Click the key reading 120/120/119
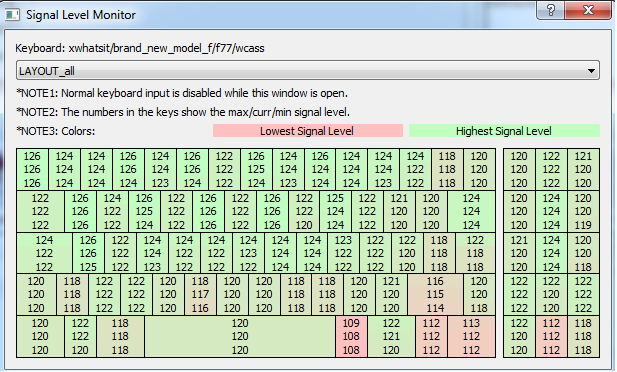617x372 pixels. [x=583, y=211]
